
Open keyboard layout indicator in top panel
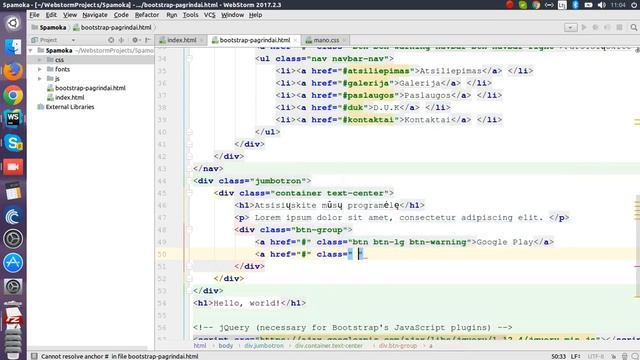point(562,5)
